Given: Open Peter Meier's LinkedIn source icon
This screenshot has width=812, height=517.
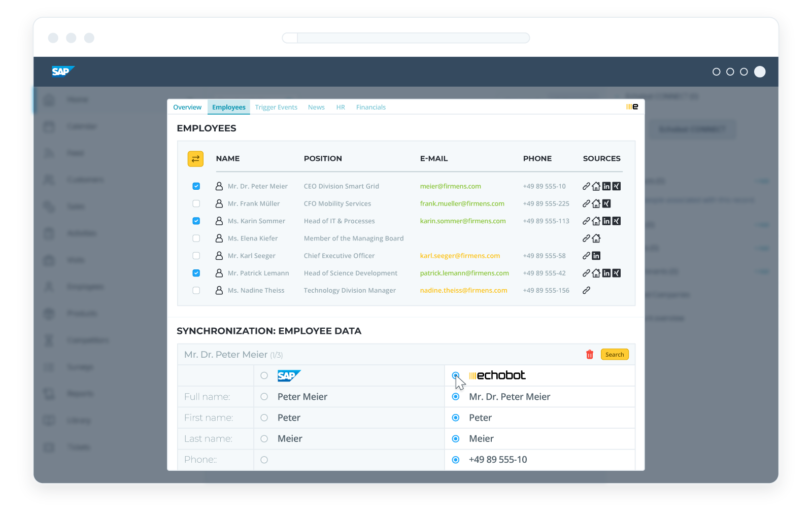Looking at the screenshot, I should 606,186.
